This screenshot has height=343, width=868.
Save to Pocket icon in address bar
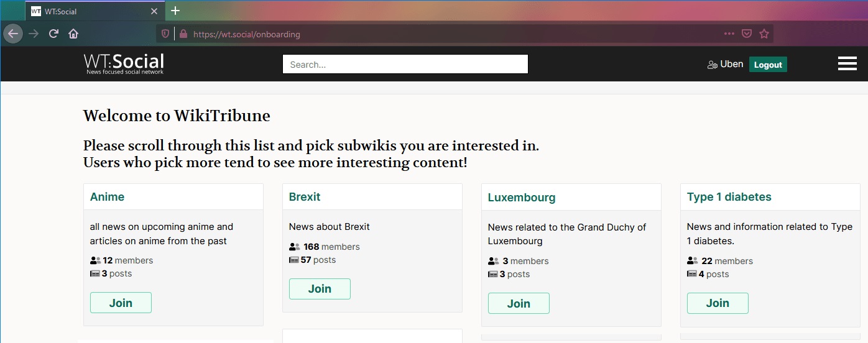[x=747, y=34]
